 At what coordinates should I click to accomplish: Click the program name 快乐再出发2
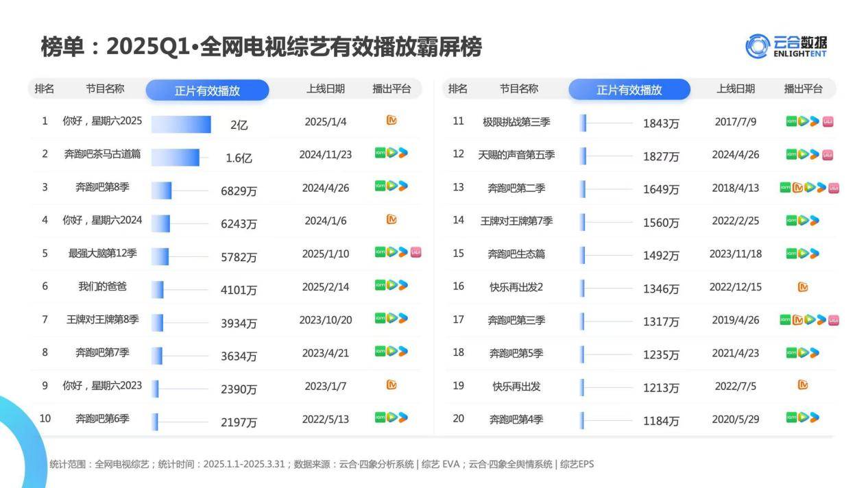pos(516,286)
